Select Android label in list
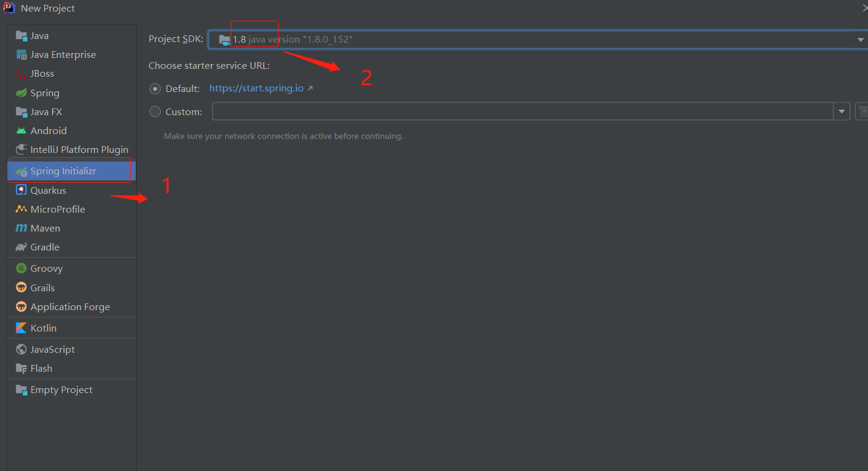868x471 pixels. pos(49,131)
